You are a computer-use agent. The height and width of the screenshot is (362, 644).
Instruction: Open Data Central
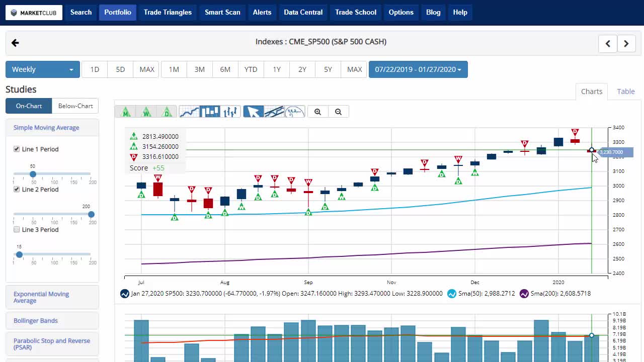point(303,13)
